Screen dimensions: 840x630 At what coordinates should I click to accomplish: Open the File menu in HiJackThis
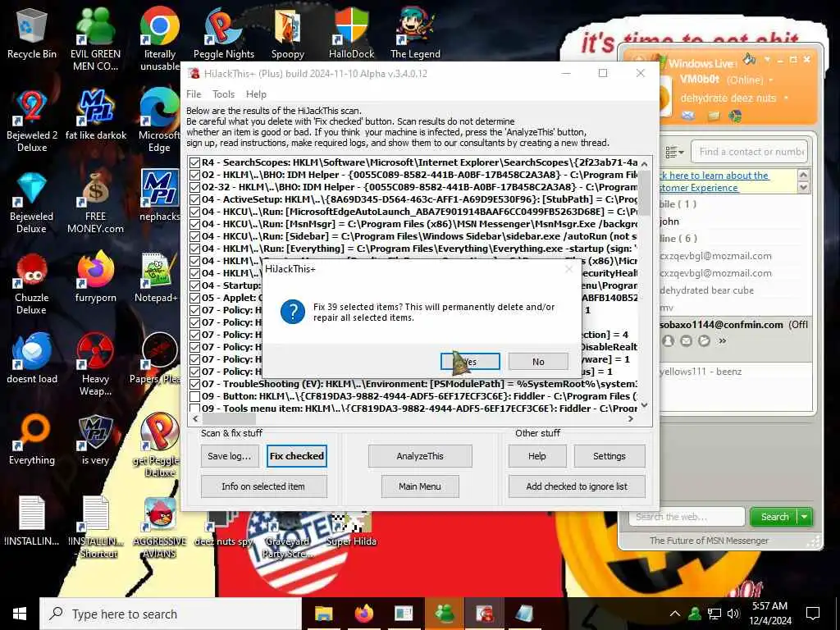coord(194,94)
